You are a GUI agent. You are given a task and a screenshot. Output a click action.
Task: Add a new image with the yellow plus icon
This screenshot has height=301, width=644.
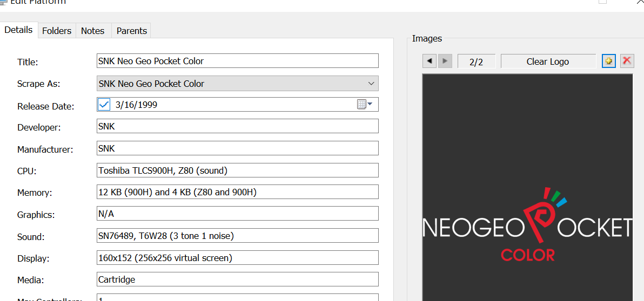tap(609, 61)
